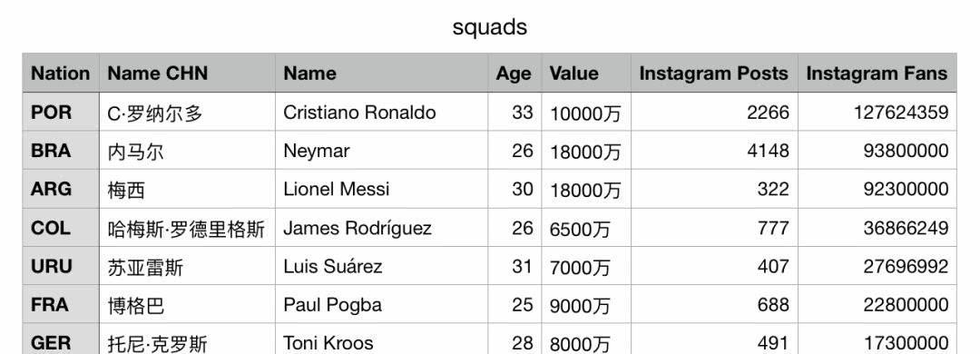Click the squads table title
Viewport: 980px width, 354px height.
[489, 27]
